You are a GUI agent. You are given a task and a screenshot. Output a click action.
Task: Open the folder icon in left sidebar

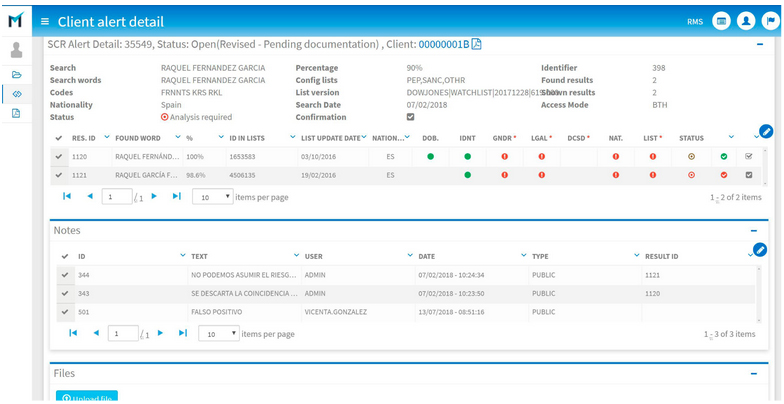pos(16,75)
